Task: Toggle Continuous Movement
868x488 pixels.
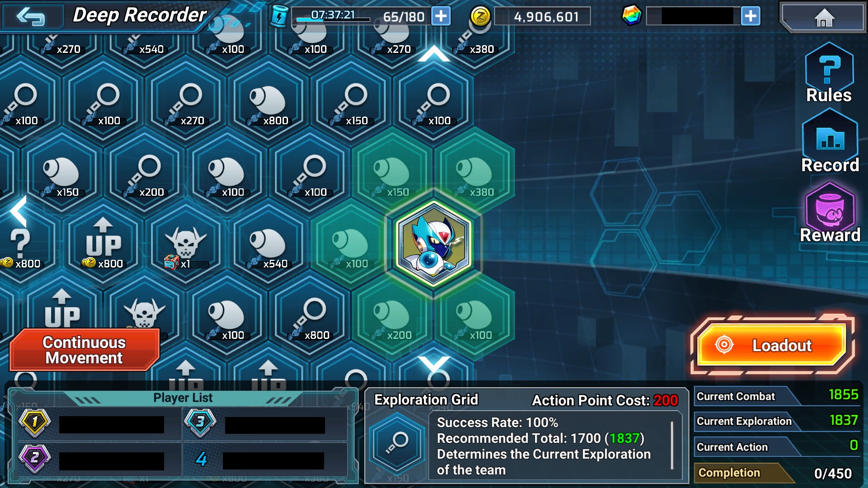Action: [84, 350]
